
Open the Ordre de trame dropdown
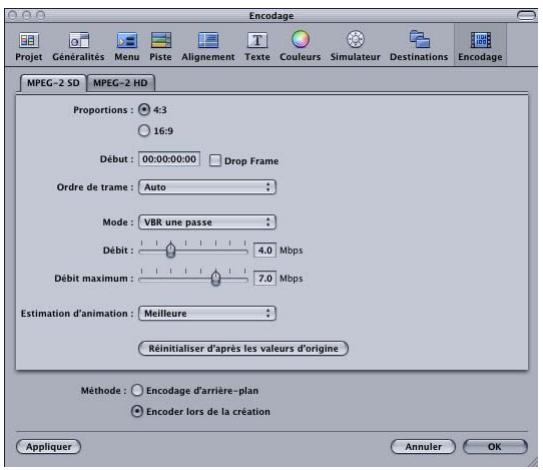(207, 187)
